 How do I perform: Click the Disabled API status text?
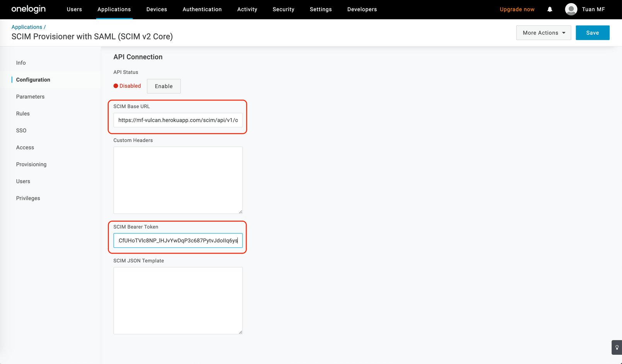coord(130,86)
